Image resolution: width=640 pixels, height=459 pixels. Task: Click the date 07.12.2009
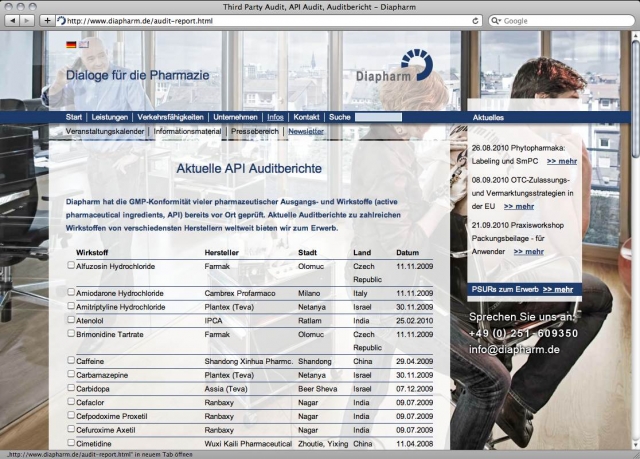click(x=414, y=389)
